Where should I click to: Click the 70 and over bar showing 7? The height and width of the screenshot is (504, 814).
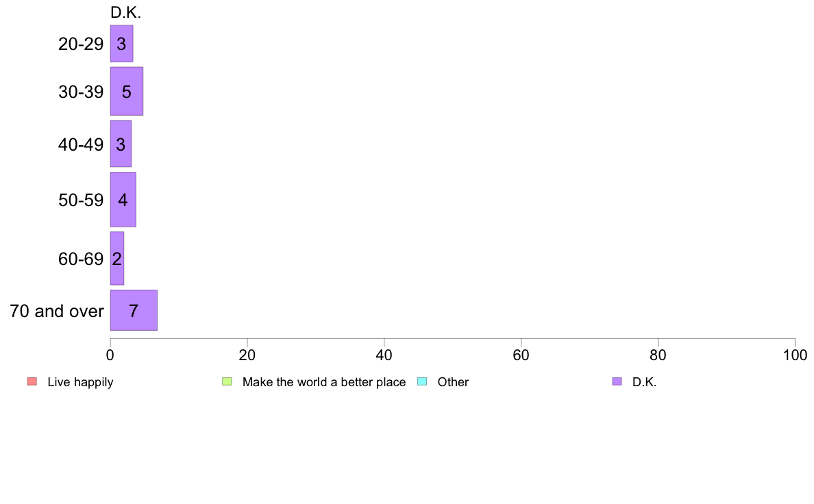(x=134, y=310)
